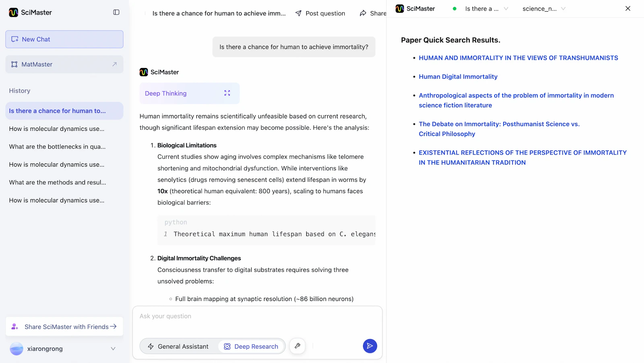Click Share SciMaster with Friends
This screenshot has height=363, width=644.
pos(64,327)
